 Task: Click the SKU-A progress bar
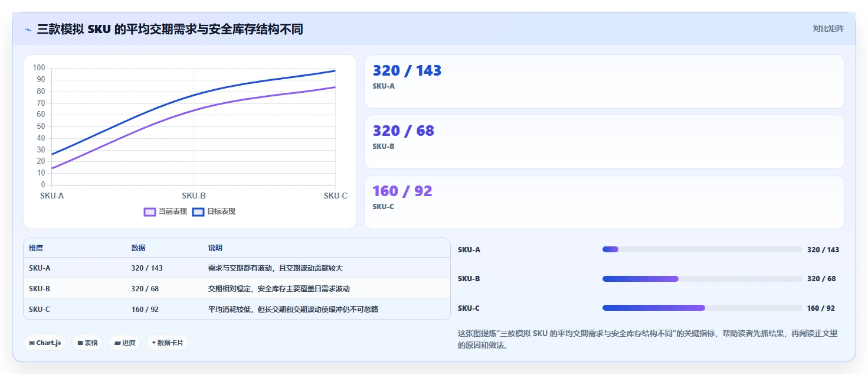point(702,249)
